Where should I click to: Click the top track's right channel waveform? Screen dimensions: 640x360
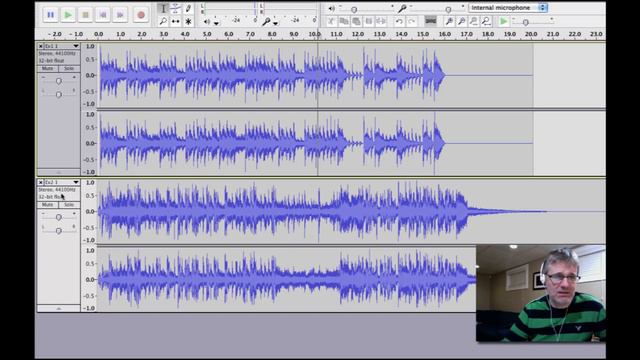(x=315, y=143)
